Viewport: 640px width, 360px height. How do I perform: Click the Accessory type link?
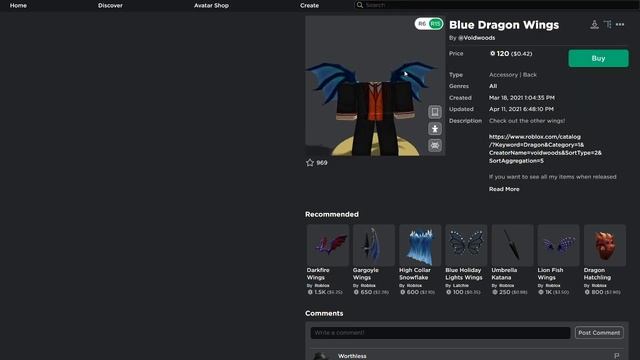(503, 75)
